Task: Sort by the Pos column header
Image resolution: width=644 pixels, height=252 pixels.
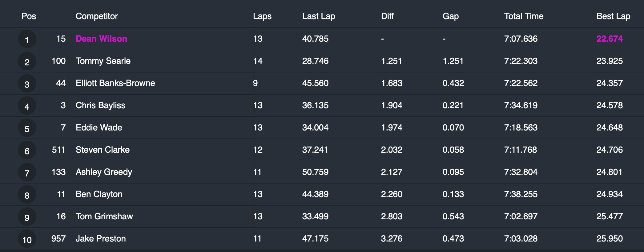Action: [29, 16]
